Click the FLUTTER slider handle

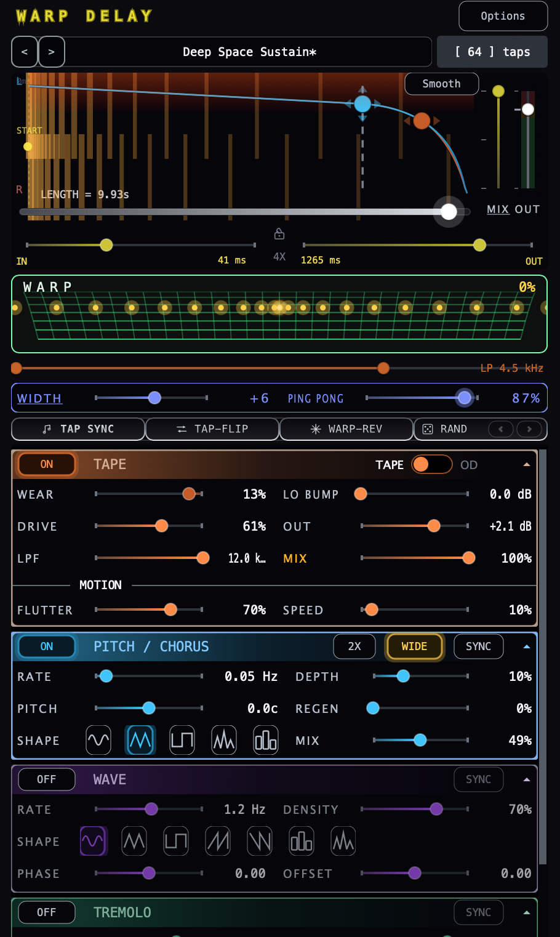170,609
